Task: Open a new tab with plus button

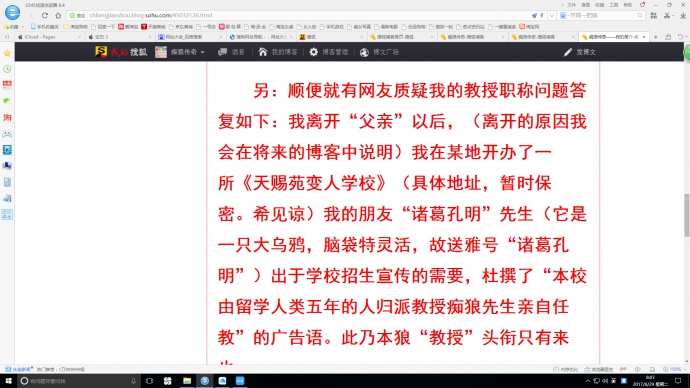Action: pos(656,37)
